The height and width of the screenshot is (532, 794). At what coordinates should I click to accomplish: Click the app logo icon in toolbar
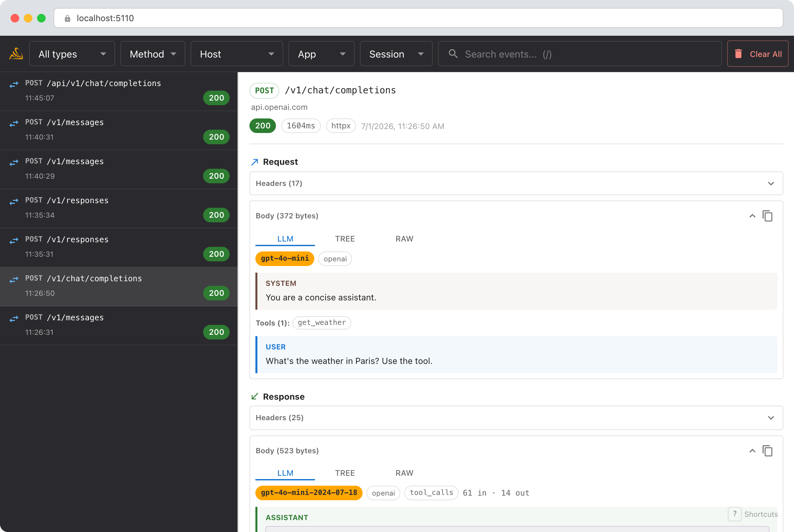point(16,54)
